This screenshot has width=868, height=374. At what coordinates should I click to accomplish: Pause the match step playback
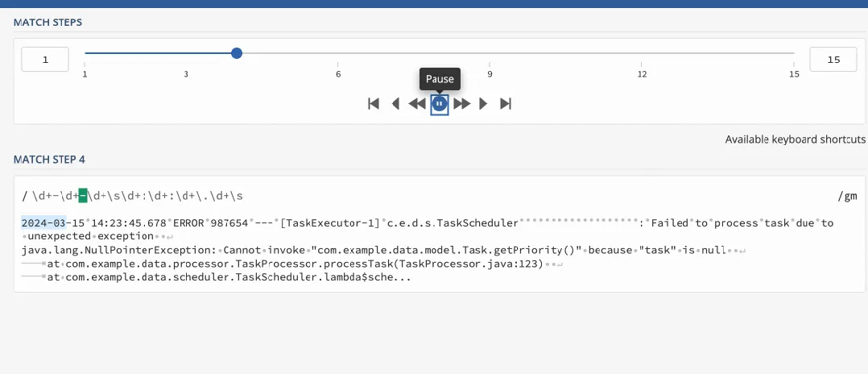[440, 103]
